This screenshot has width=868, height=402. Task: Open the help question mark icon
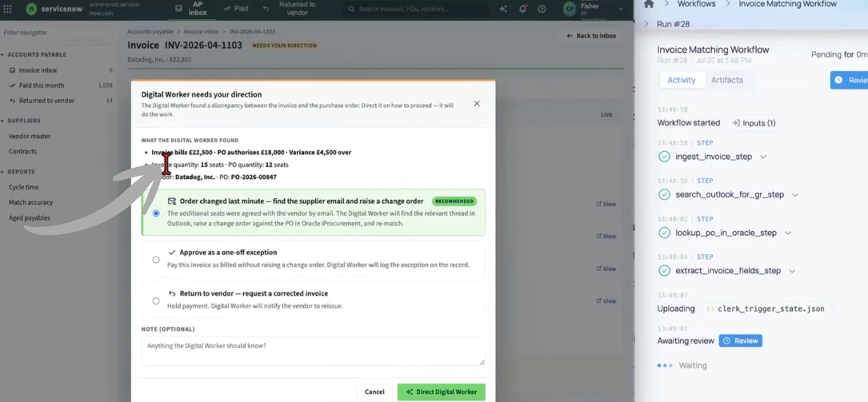click(x=542, y=9)
